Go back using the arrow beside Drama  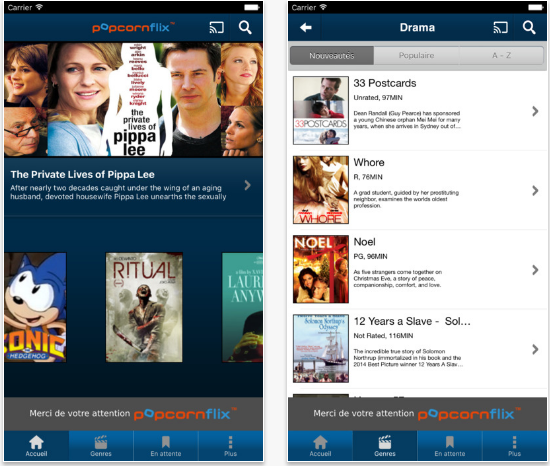coord(306,27)
